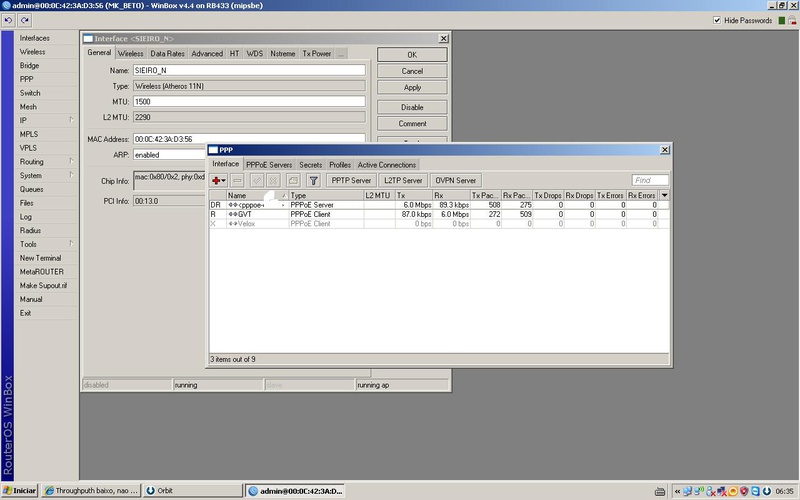The height and width of the screenshot is (500, 800).
Task: Open the Filter funnel in PPP toolbar
Action: pos(313,181)
